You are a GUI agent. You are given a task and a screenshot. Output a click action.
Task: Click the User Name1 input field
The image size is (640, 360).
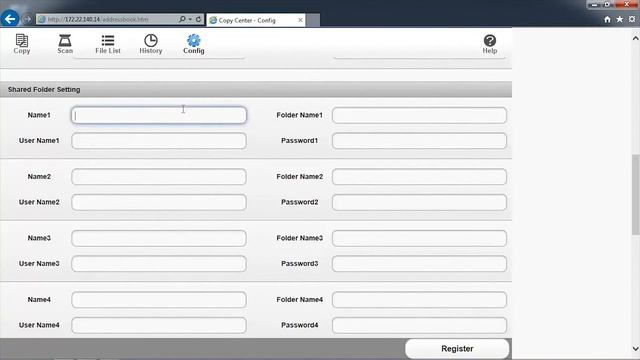click(x=159, y=141)
